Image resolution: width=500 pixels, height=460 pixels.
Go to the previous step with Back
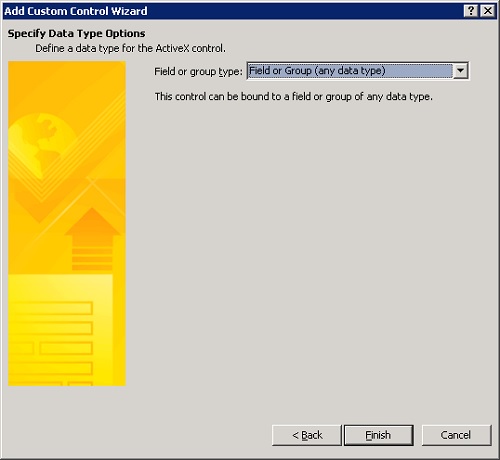pyautogui.click(x=307, y=435)
